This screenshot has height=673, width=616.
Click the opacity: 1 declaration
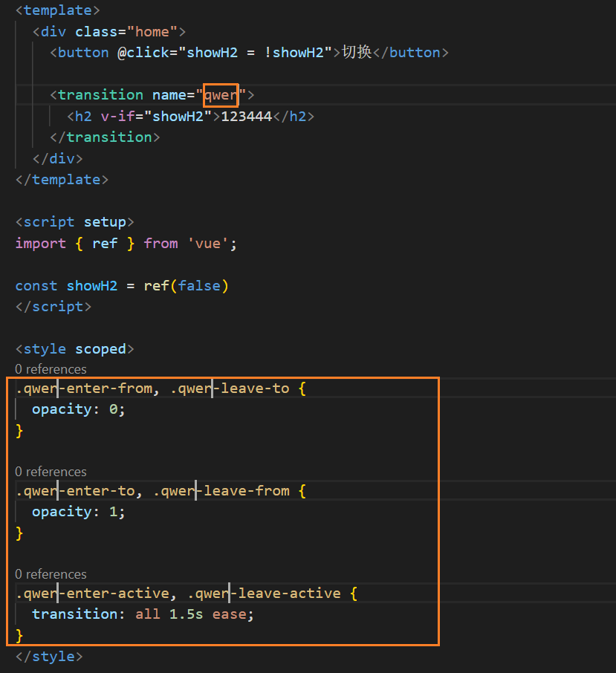coord(79,512)
